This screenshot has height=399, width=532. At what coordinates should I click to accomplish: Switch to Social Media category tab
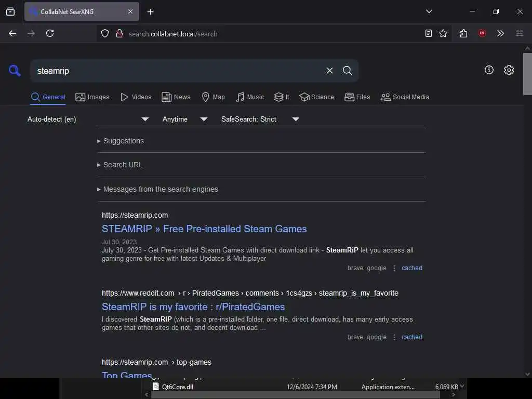point(405,97)
